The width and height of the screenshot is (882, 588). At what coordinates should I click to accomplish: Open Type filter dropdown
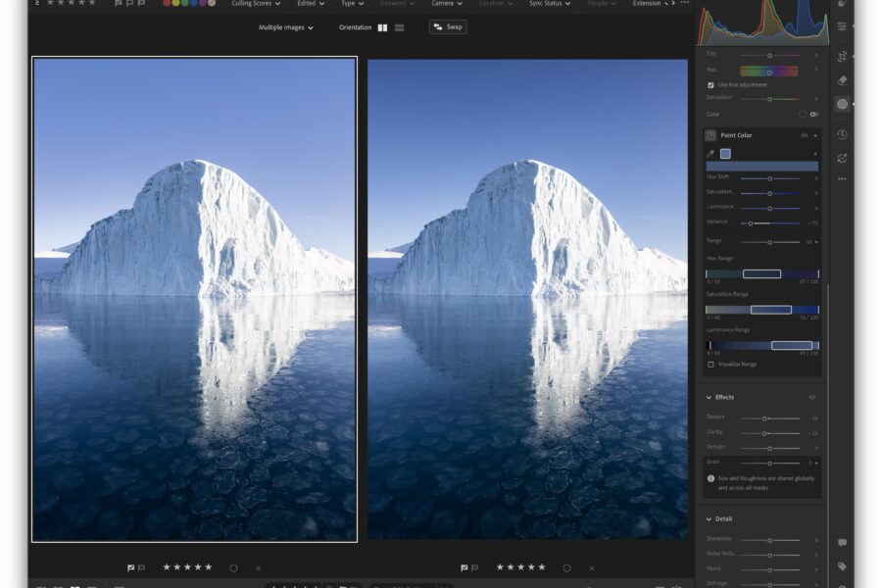click(x=352, y=3)
